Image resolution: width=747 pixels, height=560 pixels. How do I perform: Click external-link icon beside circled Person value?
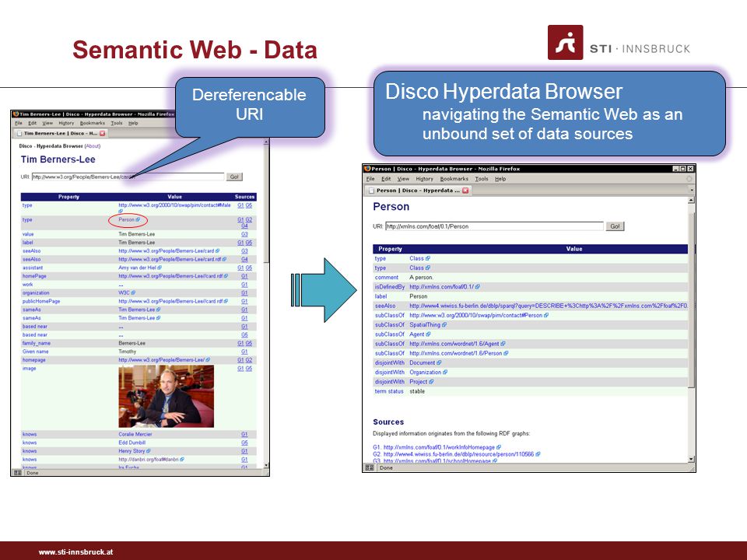click(139, 219)
